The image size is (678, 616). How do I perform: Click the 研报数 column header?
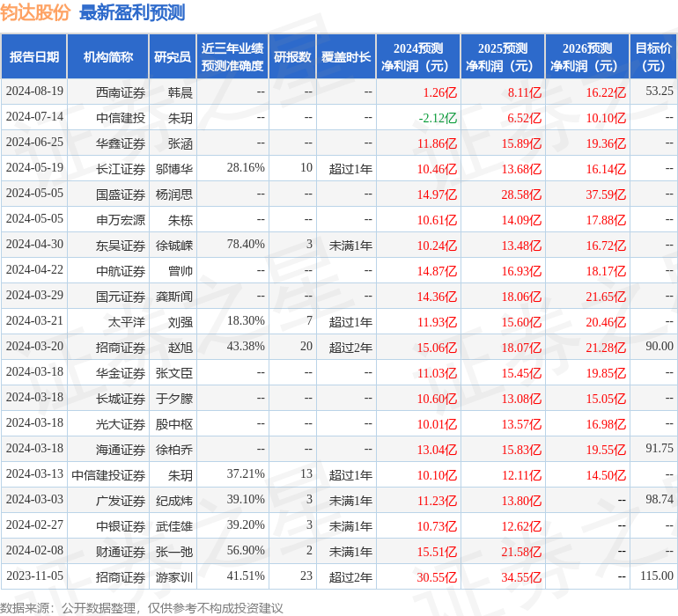(292, 56)
